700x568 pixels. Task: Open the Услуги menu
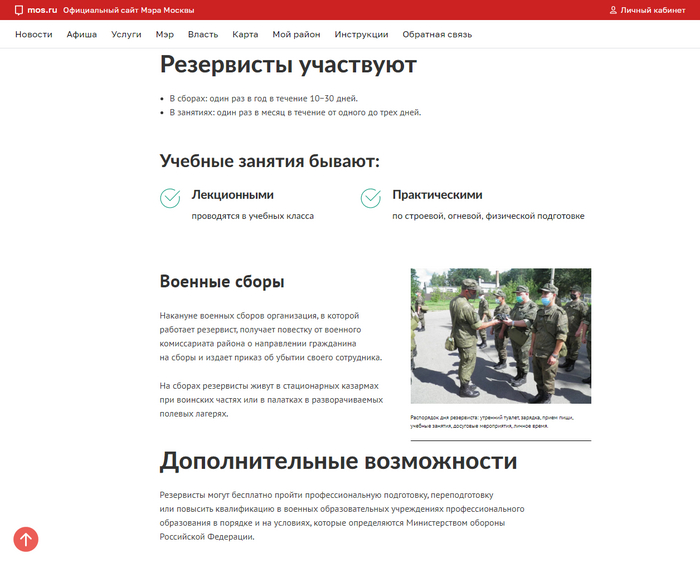(126, 34)
